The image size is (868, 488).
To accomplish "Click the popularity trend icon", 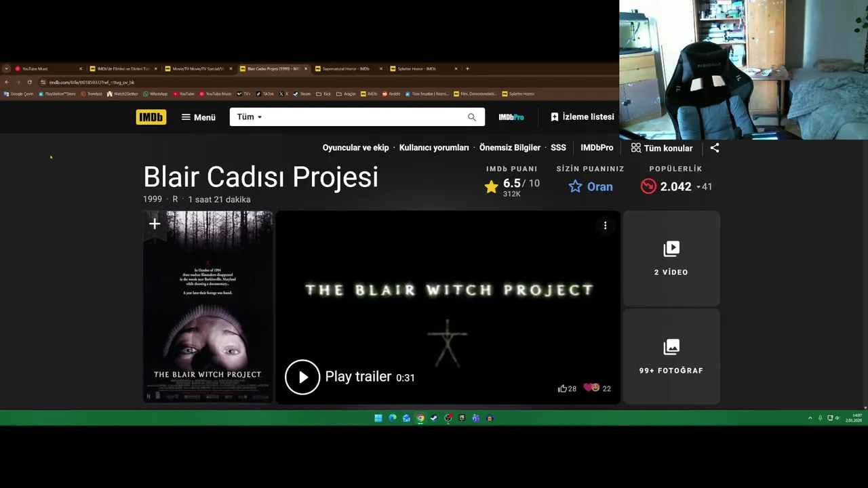I will (x=648, y=186).
